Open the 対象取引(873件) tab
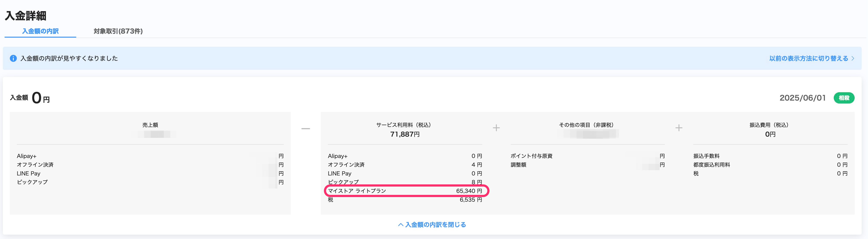Screen dimensions: 868x239 pyautogui.click(x=118, y=31)
